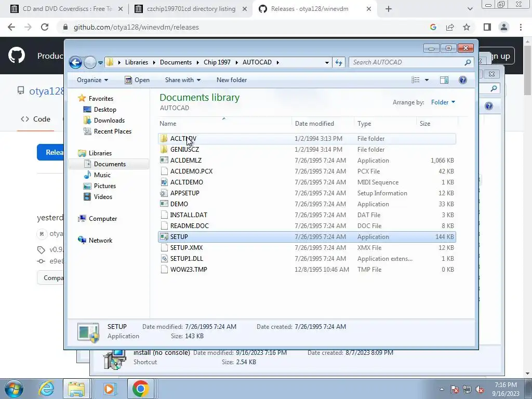Expand the arrow after AUTOCAD in breadcrumb
Screen dimensions: 532x399
pos(278,62)
